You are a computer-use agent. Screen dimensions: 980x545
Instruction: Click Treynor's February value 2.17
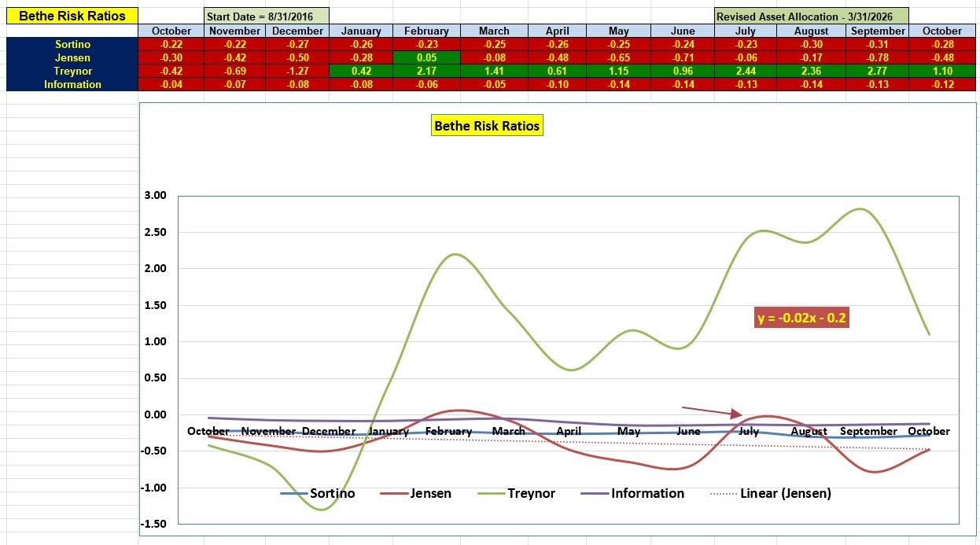click(426, 71)
